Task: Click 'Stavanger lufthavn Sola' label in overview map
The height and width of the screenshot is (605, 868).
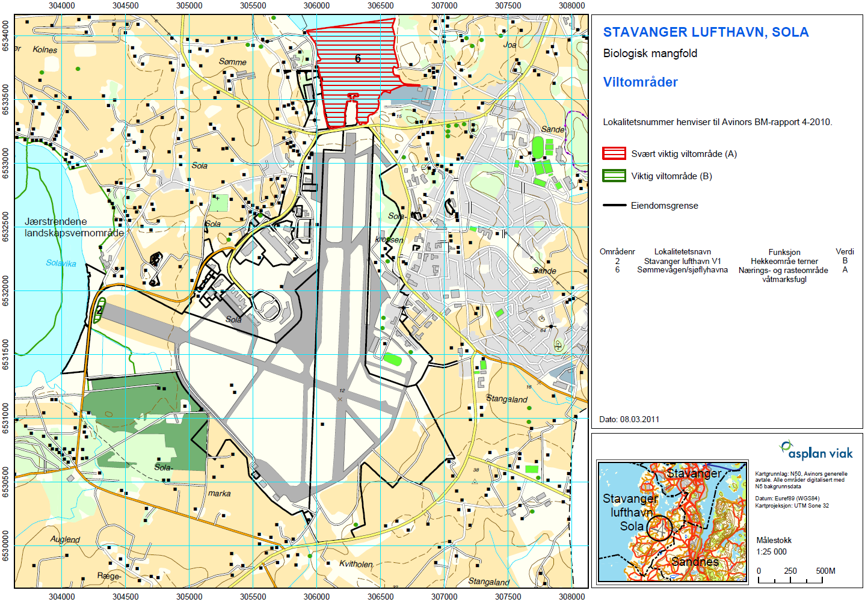Action: click(x=630, y=512)
